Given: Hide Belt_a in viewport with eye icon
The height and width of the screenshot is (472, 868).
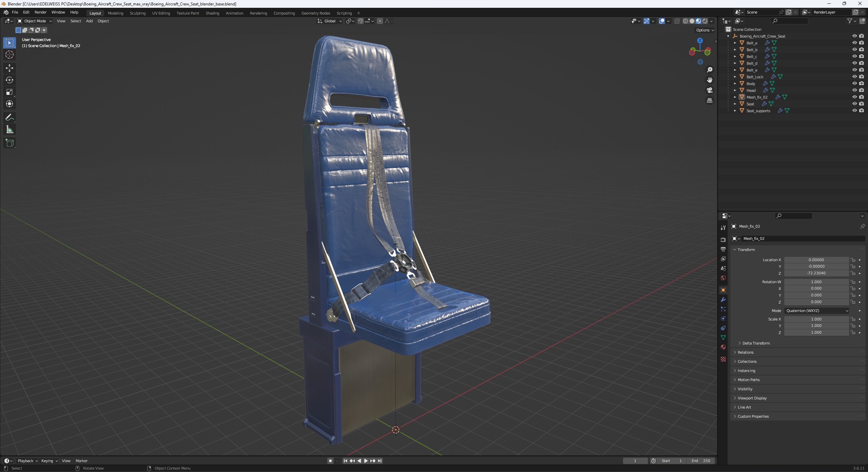Looking at the screenshot, I should (854, 43).
